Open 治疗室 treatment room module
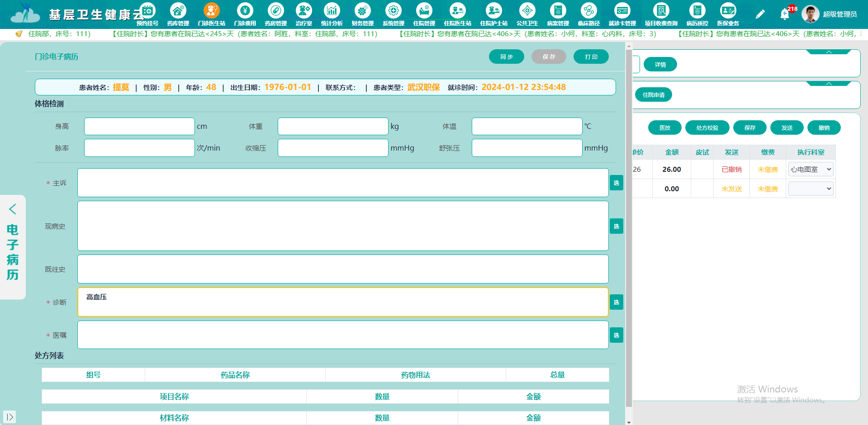 (304, 14)
